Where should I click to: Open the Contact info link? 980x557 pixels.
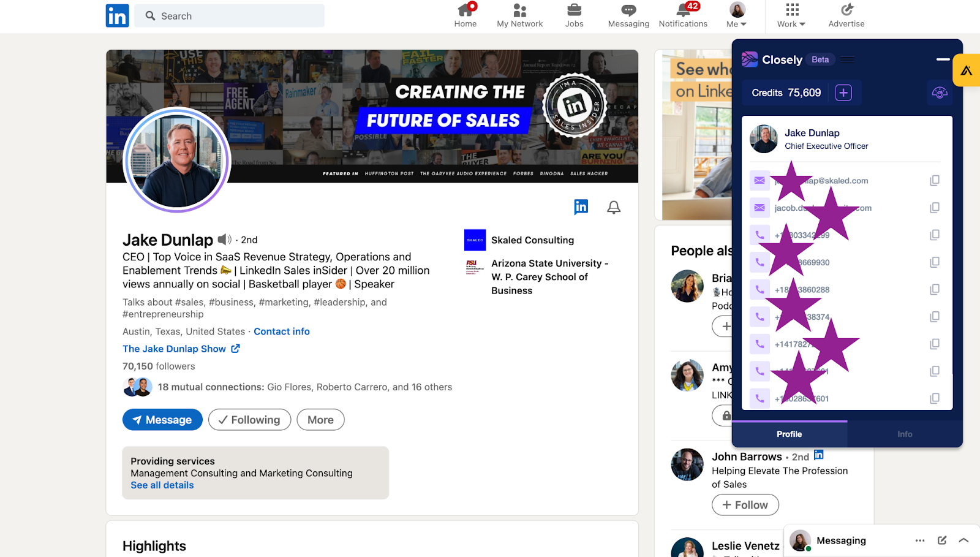click(282, 332)
